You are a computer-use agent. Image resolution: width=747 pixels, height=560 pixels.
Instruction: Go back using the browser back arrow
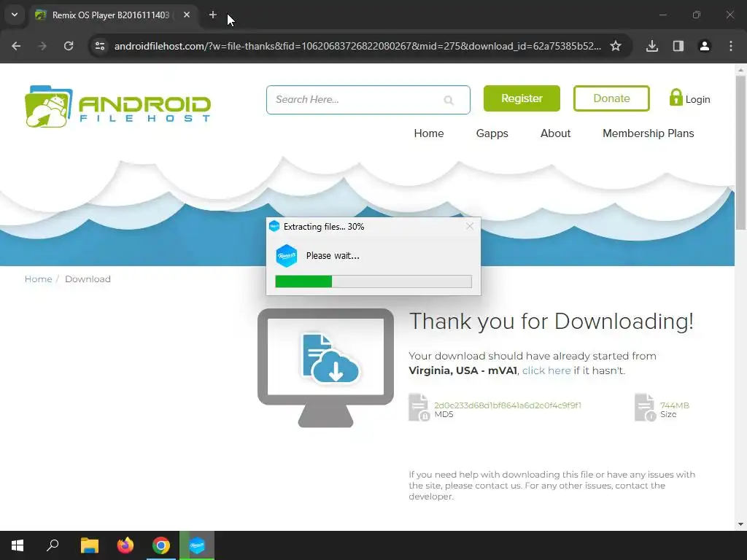16,46
